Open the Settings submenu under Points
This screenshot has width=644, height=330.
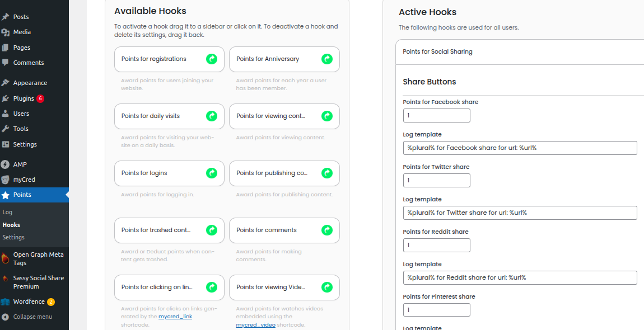[x=13, y=237]
